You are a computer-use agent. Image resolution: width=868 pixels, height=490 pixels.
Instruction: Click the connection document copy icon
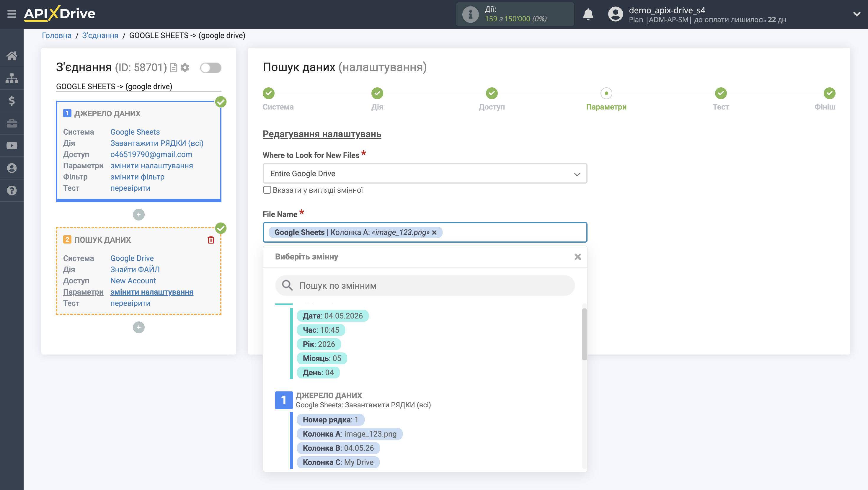tap(174, 68)
